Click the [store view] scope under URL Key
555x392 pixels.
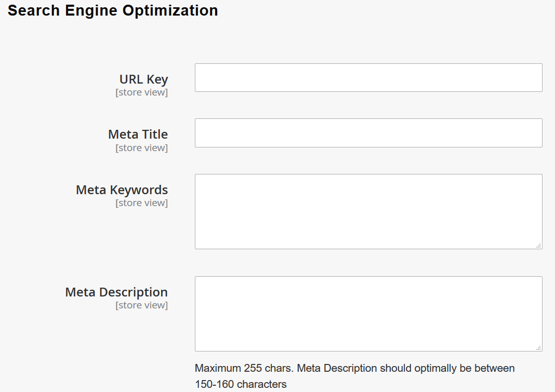(x=141, y=92)
